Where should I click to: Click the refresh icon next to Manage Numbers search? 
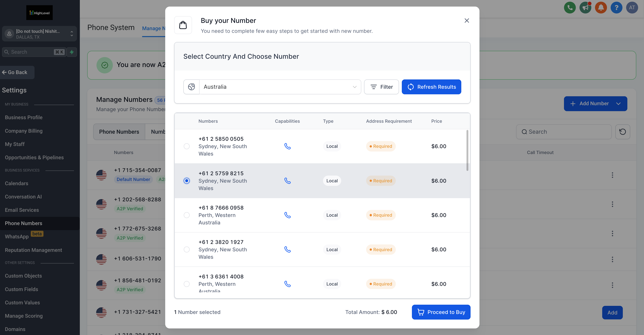point(622,132)
